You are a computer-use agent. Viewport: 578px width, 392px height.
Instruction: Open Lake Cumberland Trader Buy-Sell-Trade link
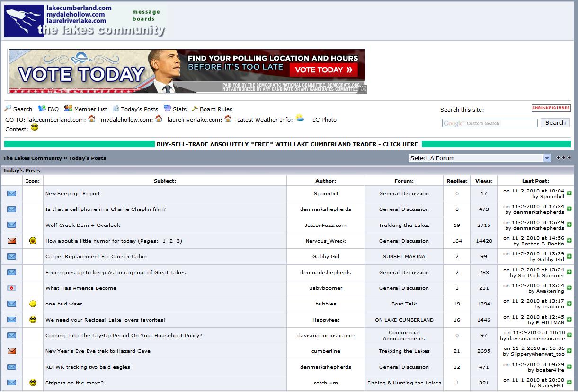[287, 144]
